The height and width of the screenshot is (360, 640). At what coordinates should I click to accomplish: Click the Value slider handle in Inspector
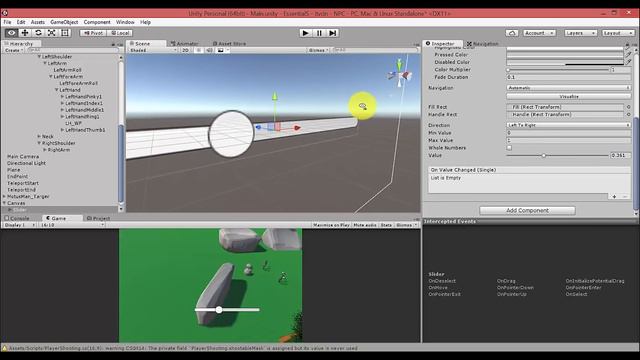coord(543,156)
